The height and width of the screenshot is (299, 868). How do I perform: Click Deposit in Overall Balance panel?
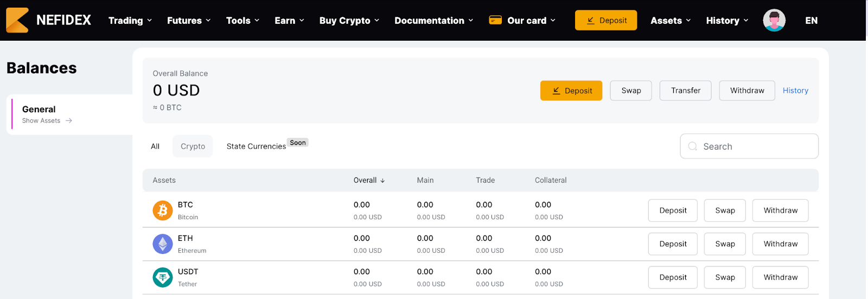pyautogui.click(x=571, y=91)
